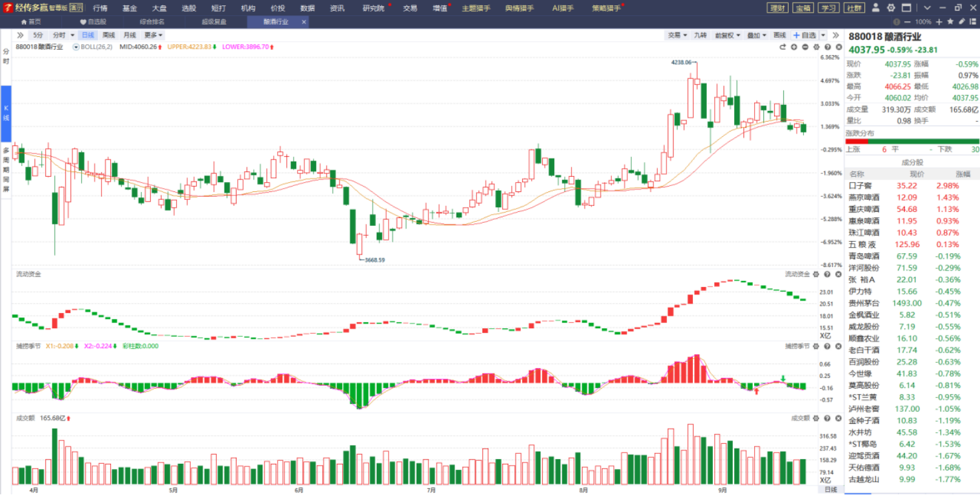Switch to 分时 period view
This screenshot has height=495, width=980.
[x=59, y=35]
